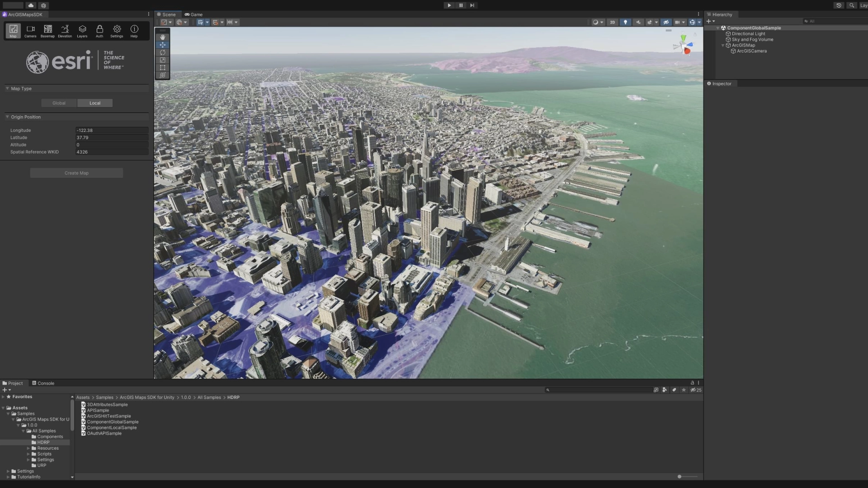Click All Samples in breadcrumb path

(x=209, y=398)
